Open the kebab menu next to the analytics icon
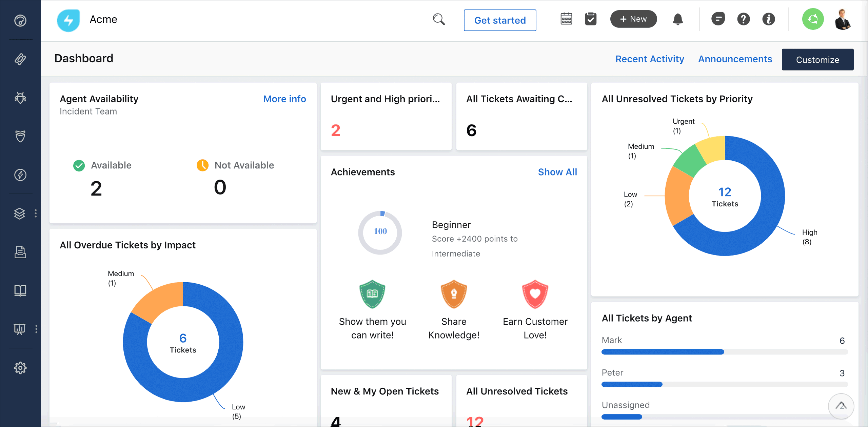868x427 pixels. pyautogui.click(x=36, y=329)
